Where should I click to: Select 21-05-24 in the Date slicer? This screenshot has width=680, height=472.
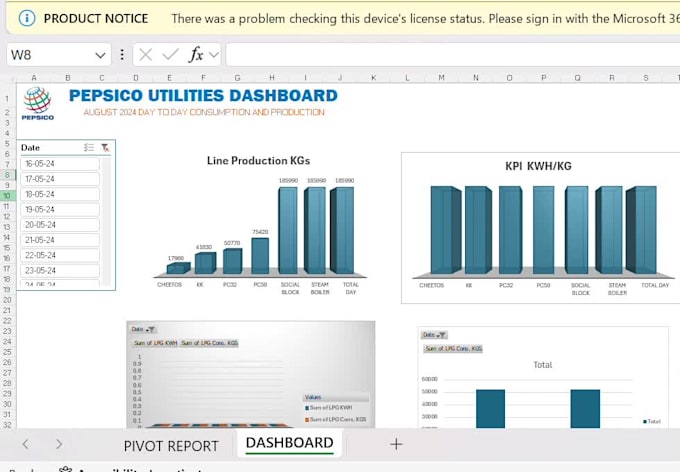point(60,240)
